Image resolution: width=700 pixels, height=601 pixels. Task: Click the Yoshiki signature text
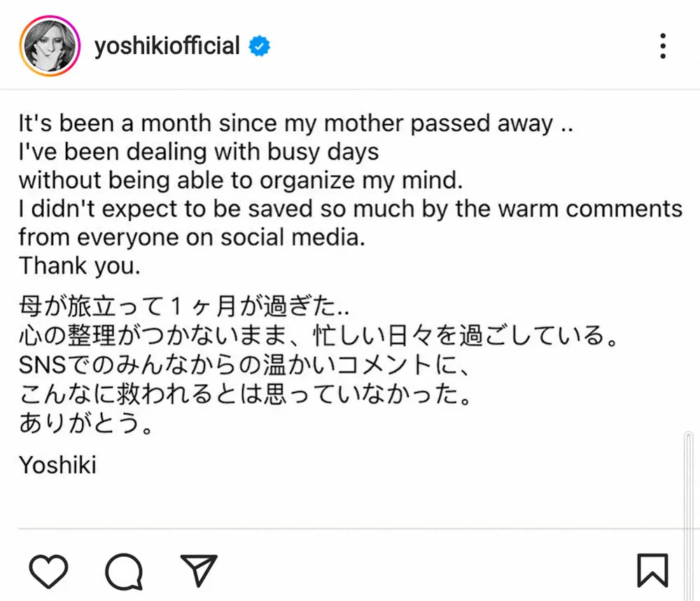[57, 465]
